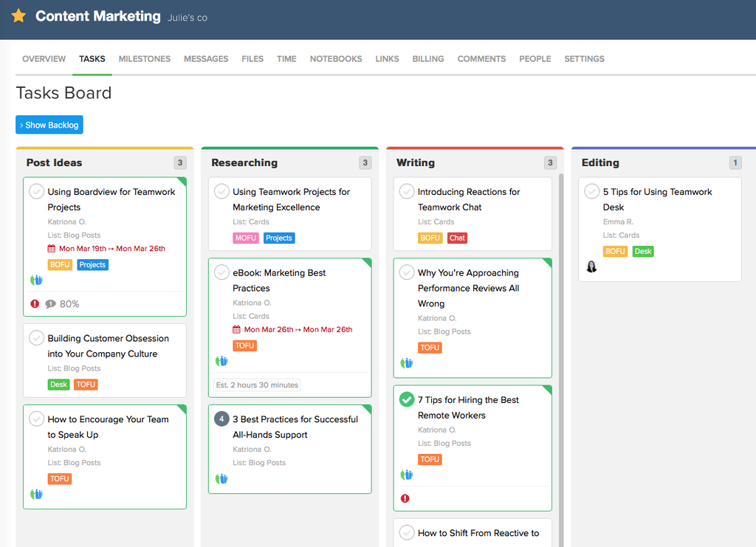Click the Editing column header
This screenshot has height=547, width=756.
[x=600, y=162]
